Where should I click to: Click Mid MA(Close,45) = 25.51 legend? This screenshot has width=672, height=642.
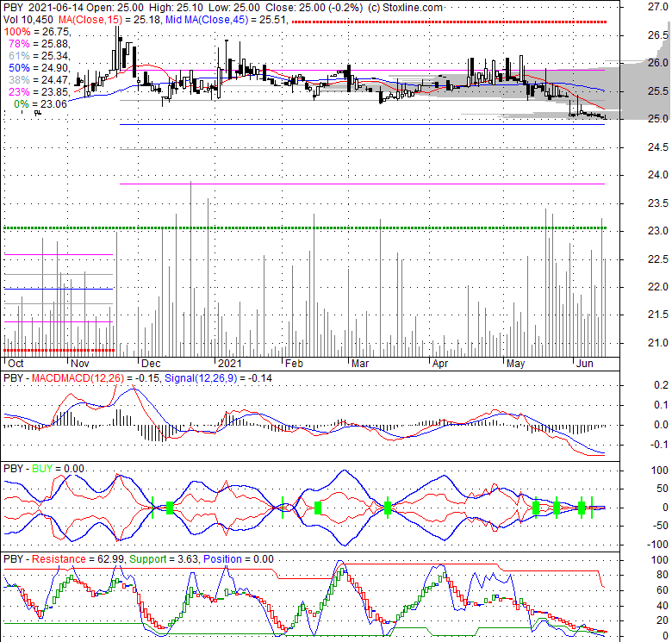coord(227,20)
